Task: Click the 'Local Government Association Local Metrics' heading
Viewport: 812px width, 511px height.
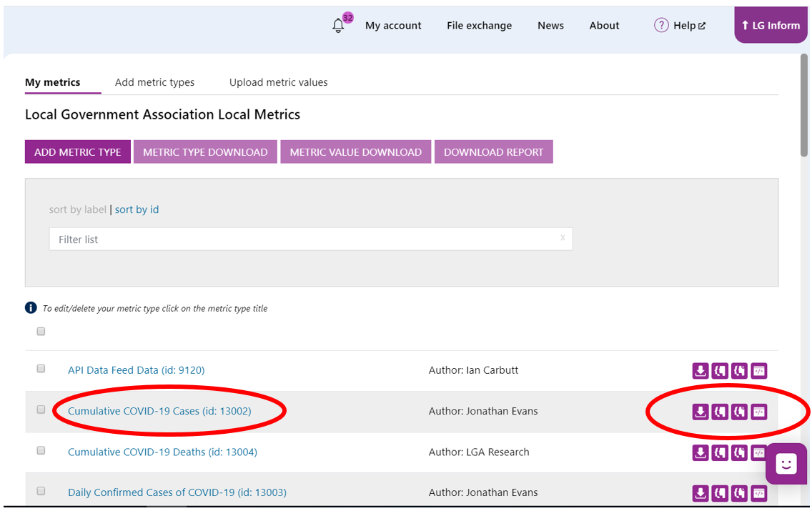Action: [x=162, y=114]
